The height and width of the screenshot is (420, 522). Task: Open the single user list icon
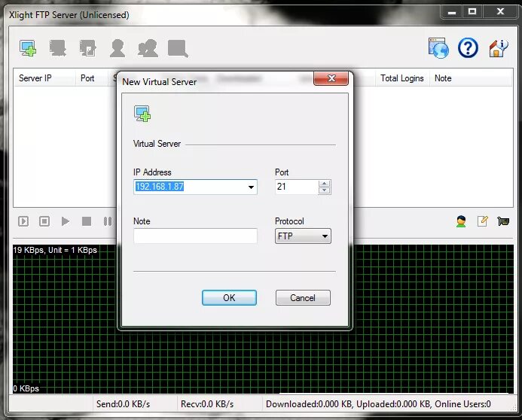tap(118, 49)
